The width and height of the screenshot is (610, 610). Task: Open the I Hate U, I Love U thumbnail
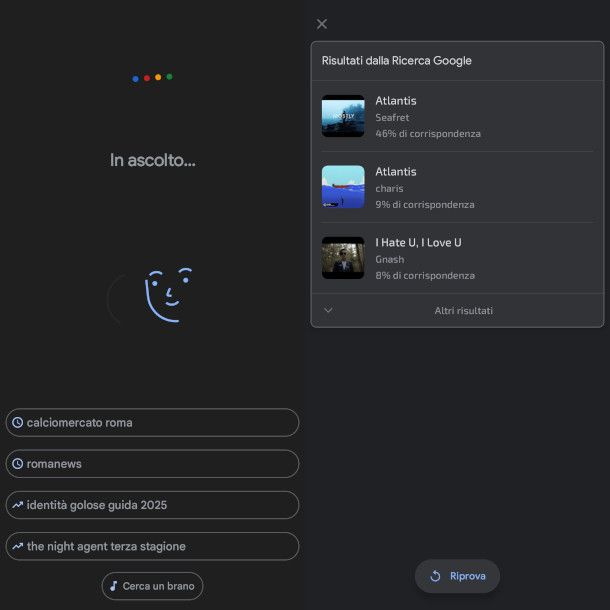(x=343, y=258)
